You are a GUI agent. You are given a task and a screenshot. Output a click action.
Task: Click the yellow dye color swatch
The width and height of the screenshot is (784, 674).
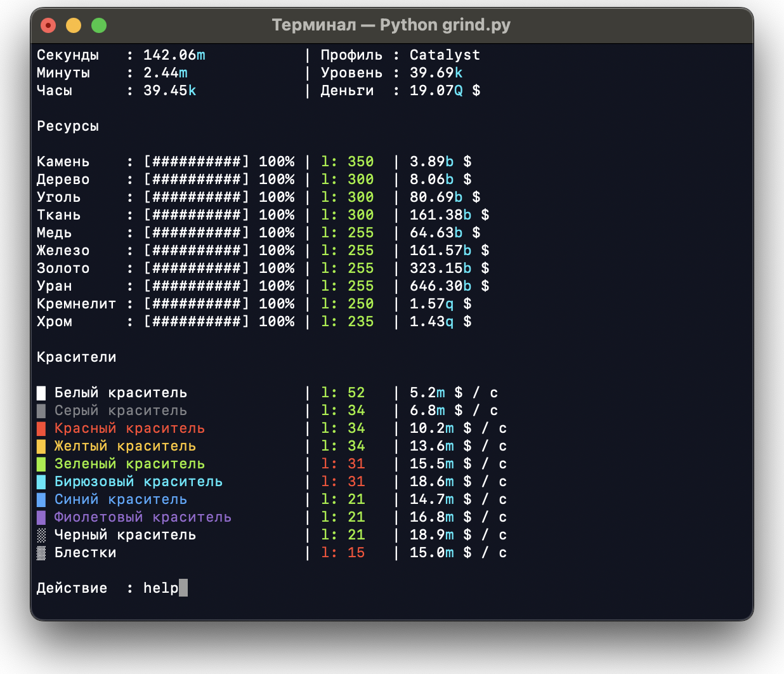41,446
